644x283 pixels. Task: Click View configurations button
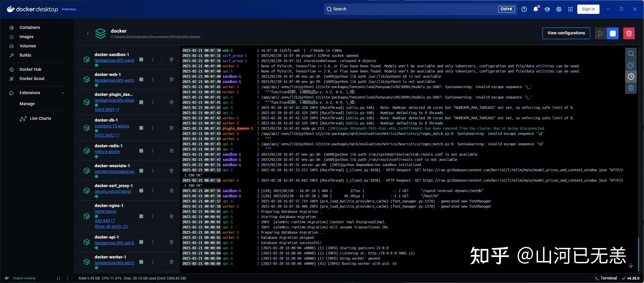[x=566, y=33]
